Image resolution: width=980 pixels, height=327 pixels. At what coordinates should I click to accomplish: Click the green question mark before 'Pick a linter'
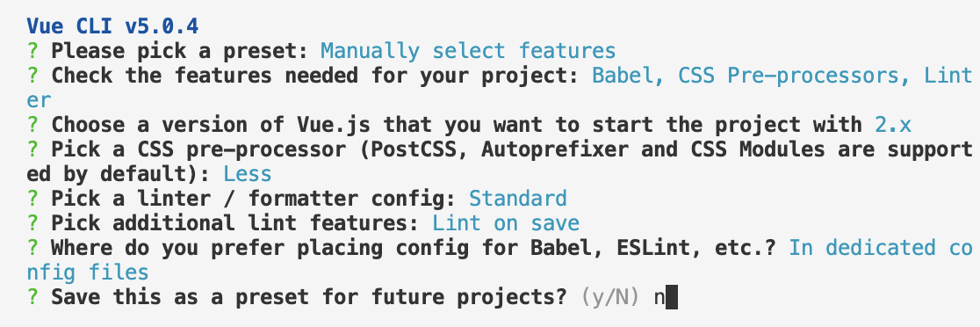coord(32,199)
